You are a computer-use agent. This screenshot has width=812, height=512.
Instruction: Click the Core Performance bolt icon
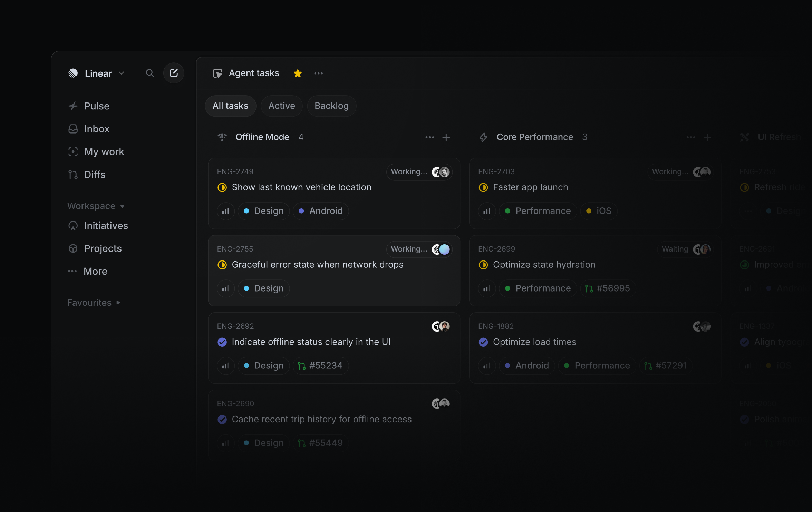[x=483, y=137]
